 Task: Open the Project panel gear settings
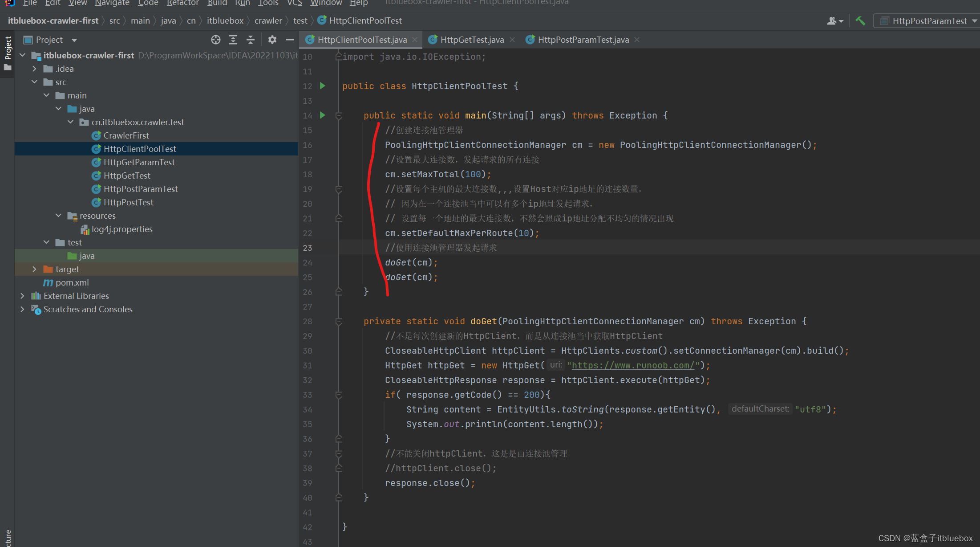tap(272, 40)
